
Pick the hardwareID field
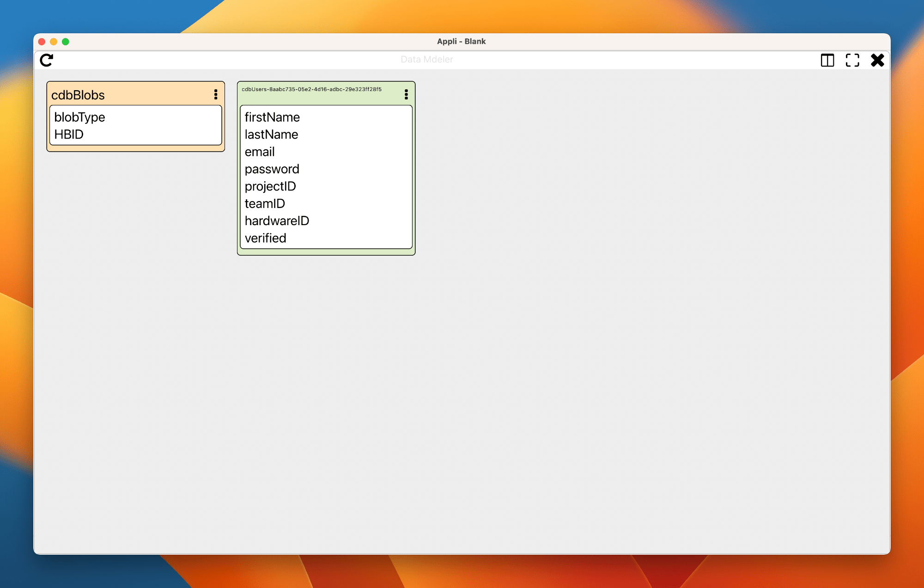point(277,221)
